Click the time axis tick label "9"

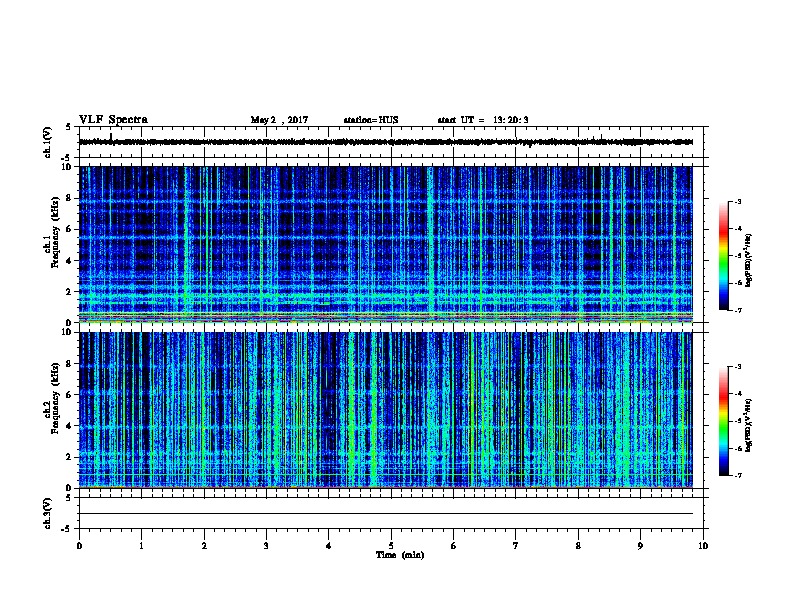tap(640, 545)
